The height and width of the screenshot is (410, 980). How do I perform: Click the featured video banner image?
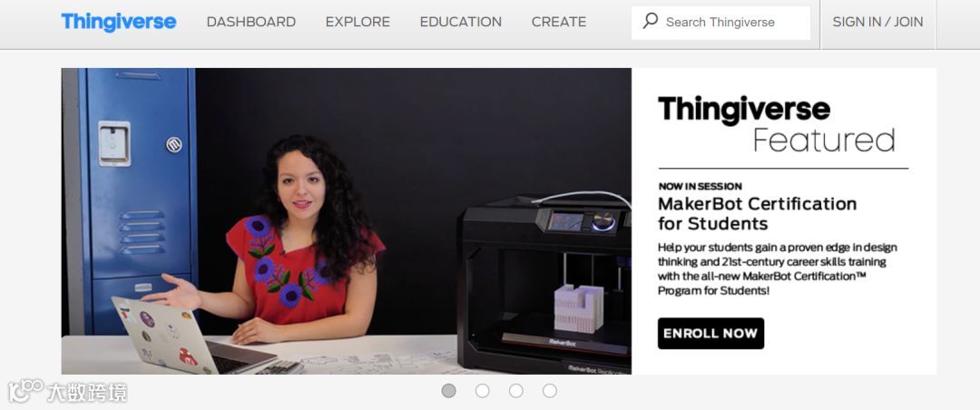pyautogui.click(x=347, y=221)
